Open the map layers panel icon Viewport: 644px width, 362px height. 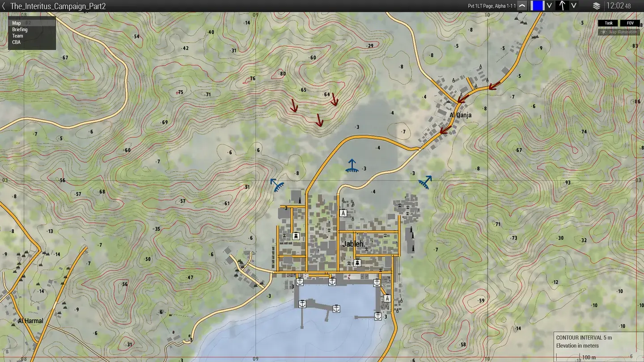pos(597,5)
